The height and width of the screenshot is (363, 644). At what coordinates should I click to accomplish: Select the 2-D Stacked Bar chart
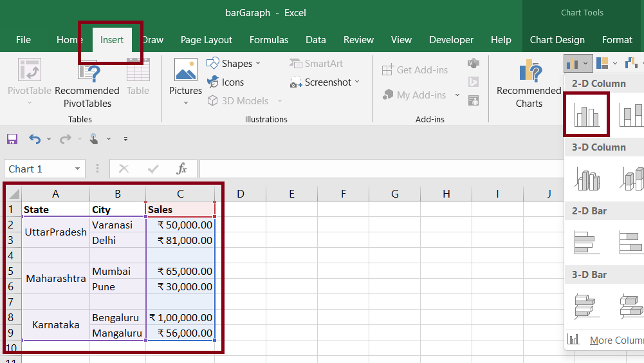point(631,243)
